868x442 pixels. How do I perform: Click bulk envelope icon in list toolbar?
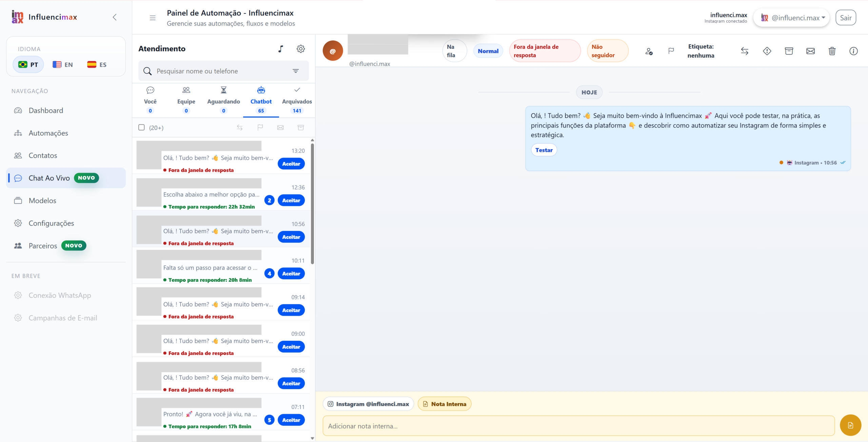tap(280, 127)
